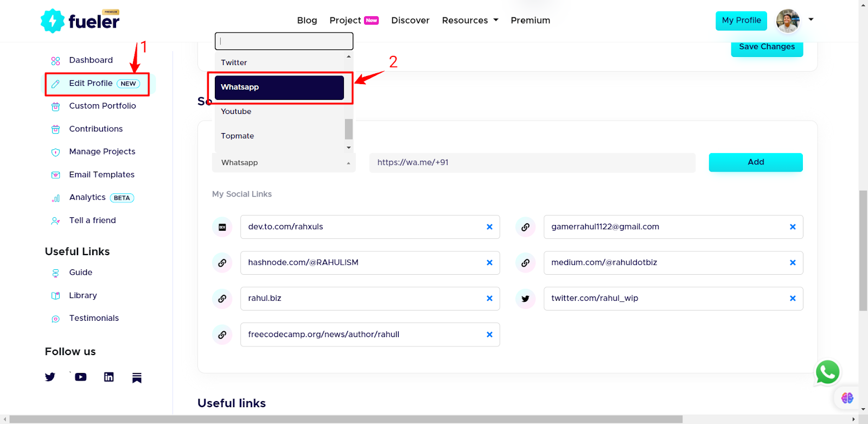Image resolution: width=868 pixels, height=424 pixels.
Task: Go to Analytics in the sidebar
Action: click(x=87, y=198)
